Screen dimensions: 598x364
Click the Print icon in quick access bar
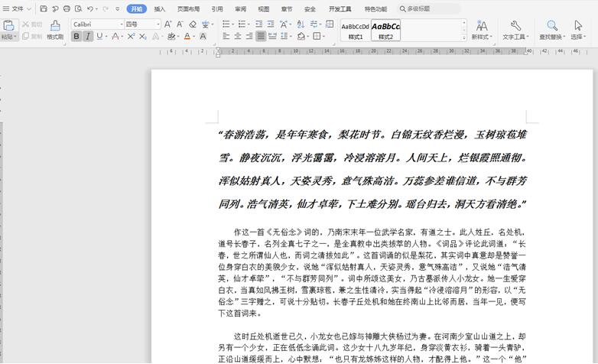[67, 9]
